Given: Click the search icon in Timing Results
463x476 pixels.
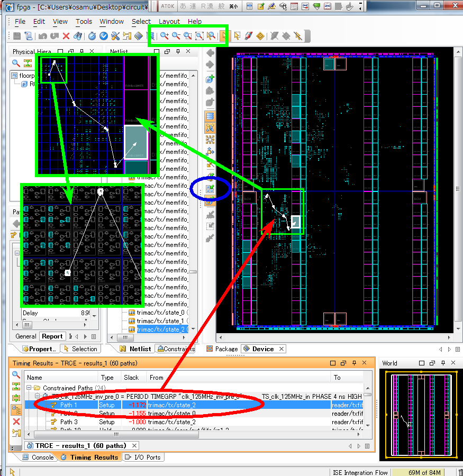Looking at the screenshot, I should (16, 375).
